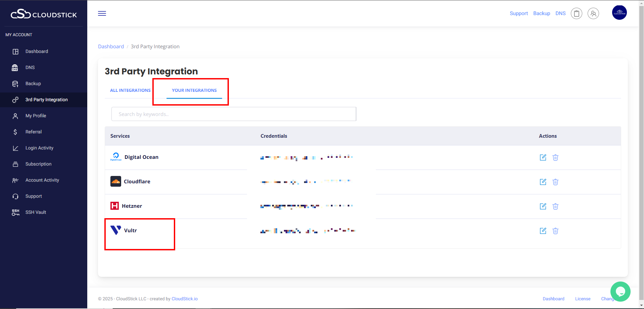The height and width of the screenshot is (309, 644).
Task: Edit the Vultr integration credentials
Action: (543, 231)
